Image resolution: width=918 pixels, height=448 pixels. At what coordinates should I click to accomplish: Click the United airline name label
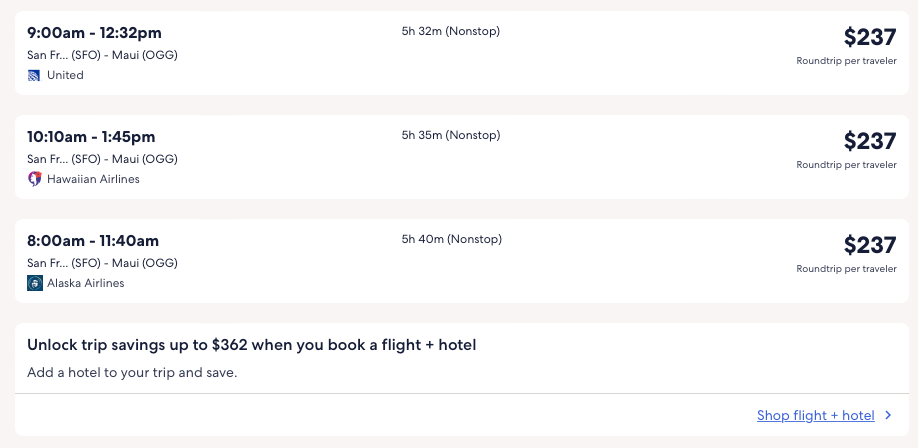(x=65, y=75)
